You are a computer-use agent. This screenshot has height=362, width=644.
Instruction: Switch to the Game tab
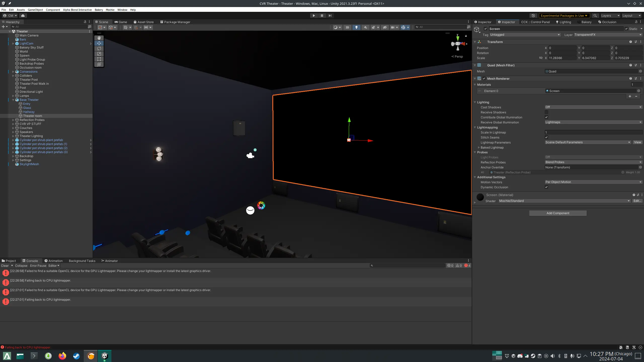[121, 22]
